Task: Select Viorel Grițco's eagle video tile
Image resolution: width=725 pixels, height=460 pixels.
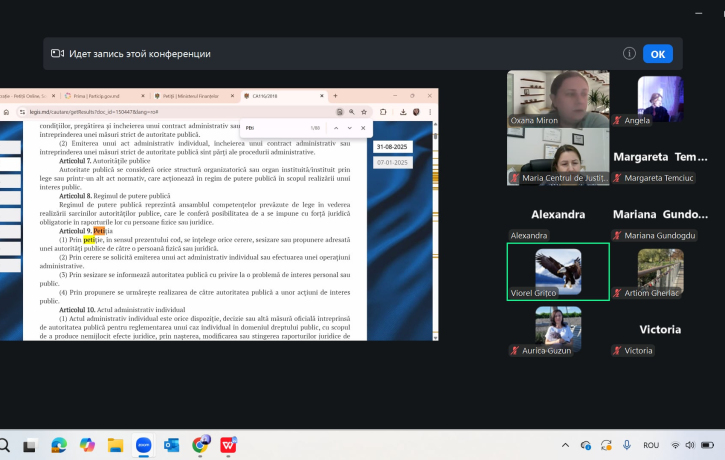Action: (558, 270)
